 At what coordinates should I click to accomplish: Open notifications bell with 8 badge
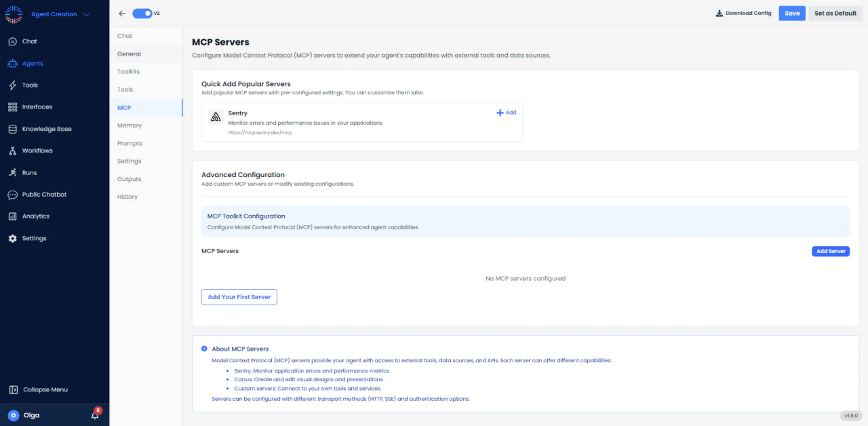[x=95, y=414]
